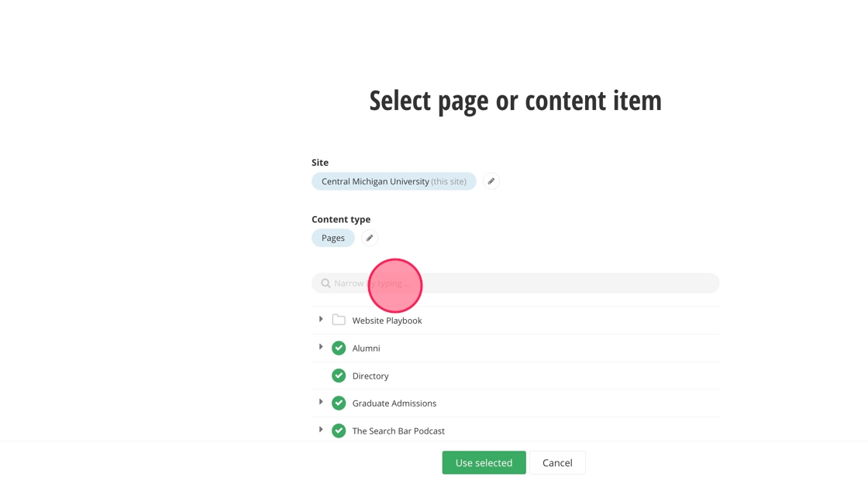Click the pencil icon next to Pages
This screenshot has height=484, width=868.
click(x=370, y=238)
